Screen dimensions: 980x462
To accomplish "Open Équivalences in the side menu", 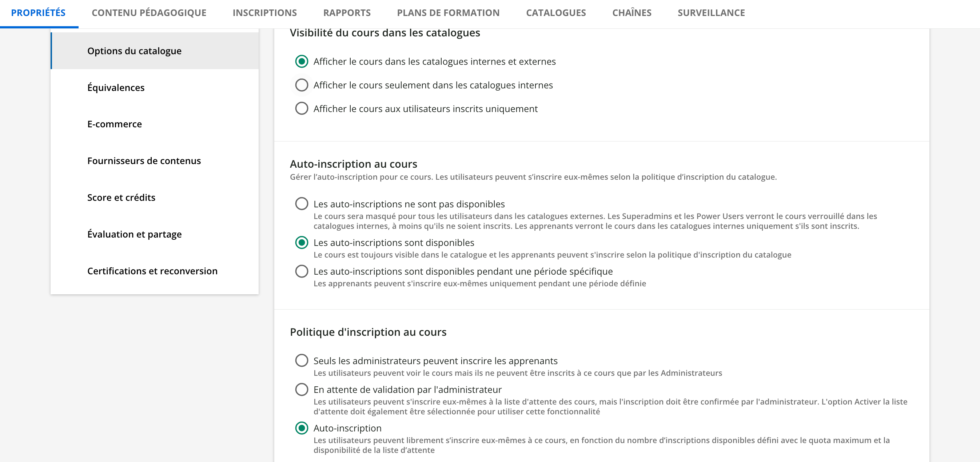I will [x=116, y=88].
